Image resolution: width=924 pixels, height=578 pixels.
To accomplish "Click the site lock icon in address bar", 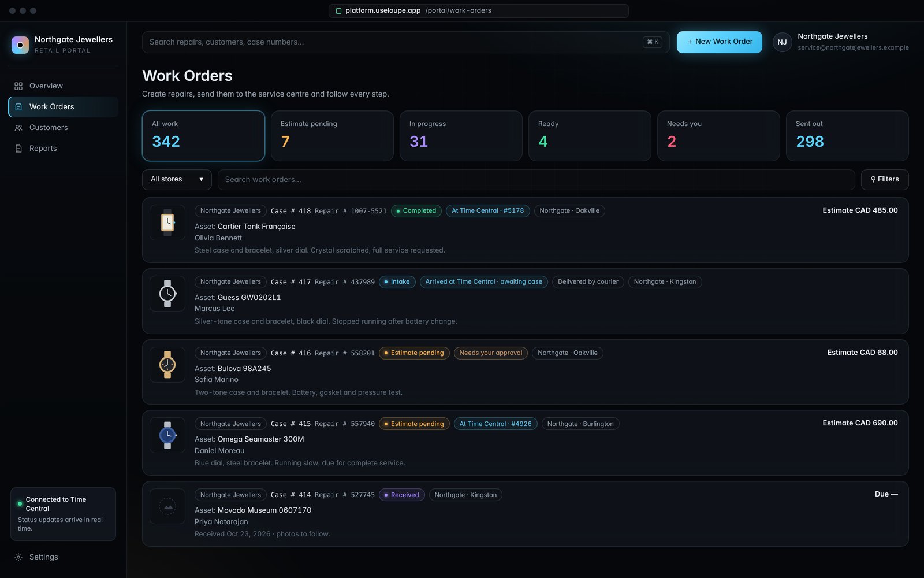I will point(339,11).
